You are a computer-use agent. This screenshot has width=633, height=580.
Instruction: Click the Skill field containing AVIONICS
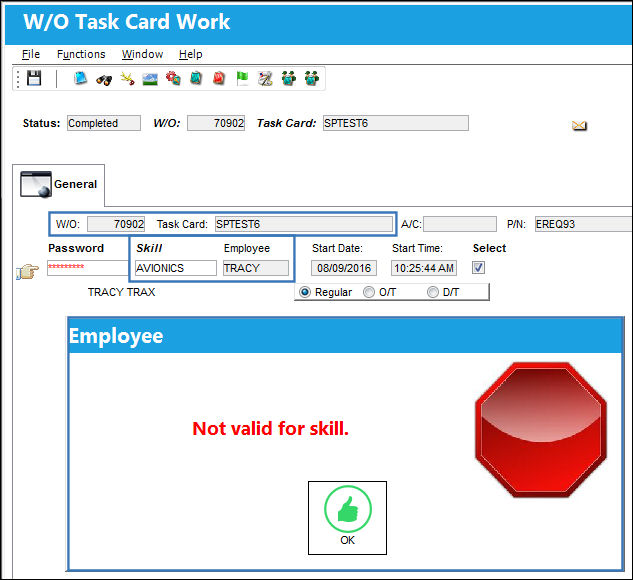click(176, 268)
